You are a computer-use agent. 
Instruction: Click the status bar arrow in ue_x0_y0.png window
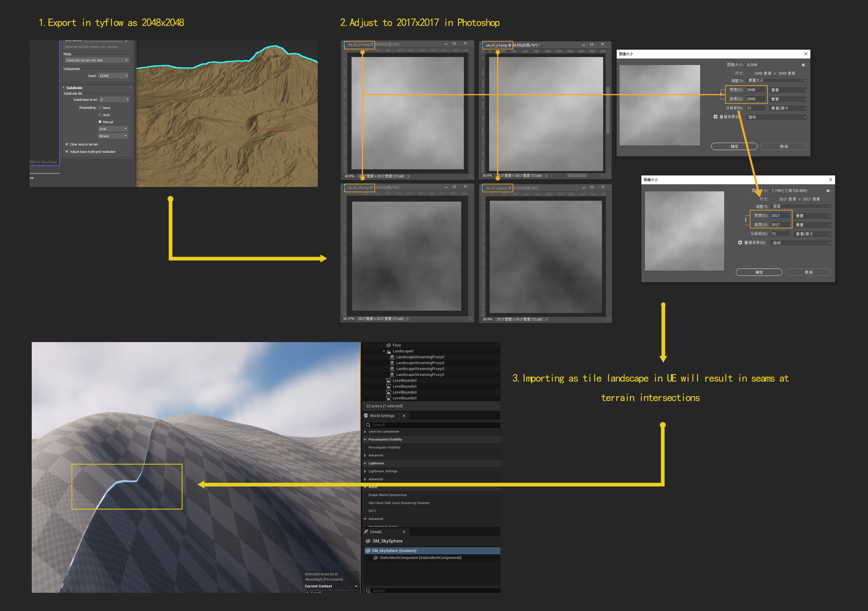pos(407,319)
